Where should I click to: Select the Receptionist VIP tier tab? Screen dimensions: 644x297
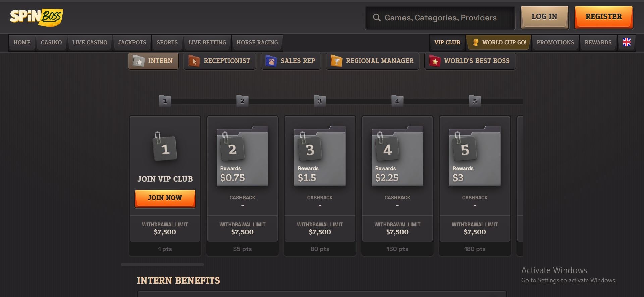pyautogui.click(x=220, y=61)
